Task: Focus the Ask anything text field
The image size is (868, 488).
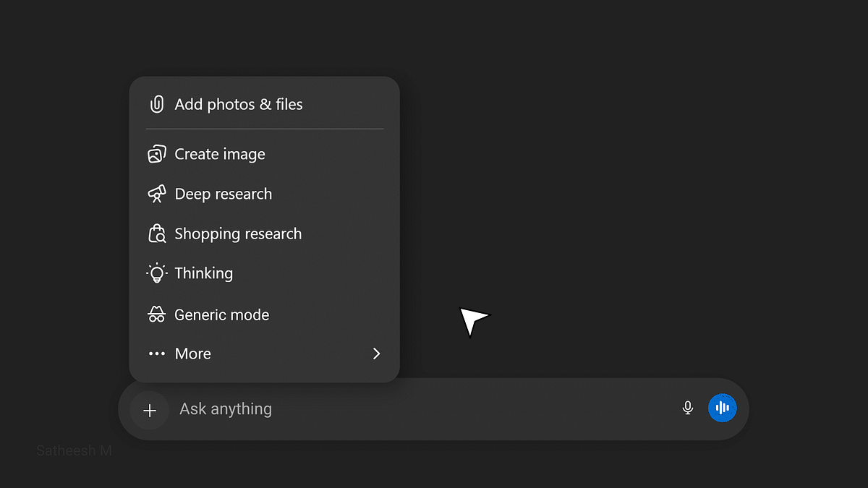Action: [423, 409]
